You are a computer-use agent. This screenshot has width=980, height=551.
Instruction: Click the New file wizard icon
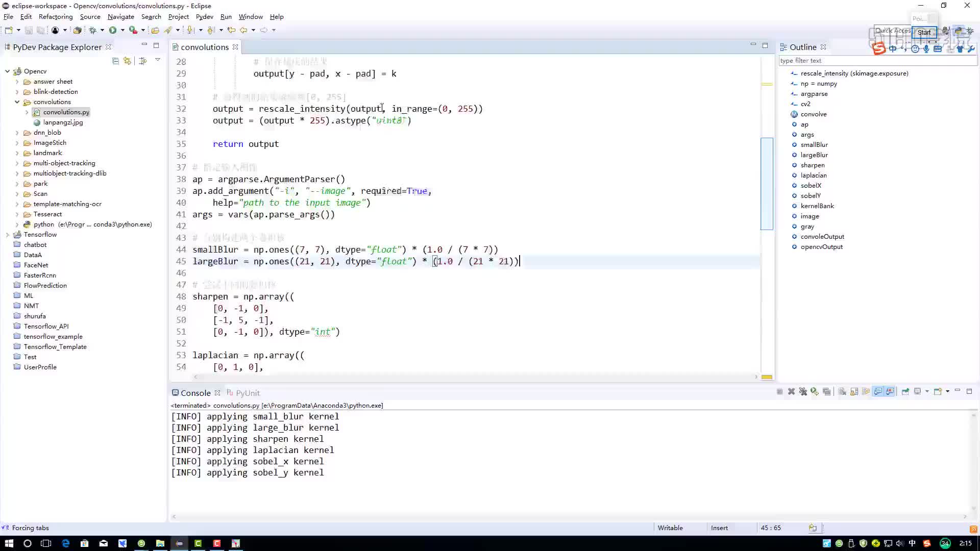click(9, 30)
